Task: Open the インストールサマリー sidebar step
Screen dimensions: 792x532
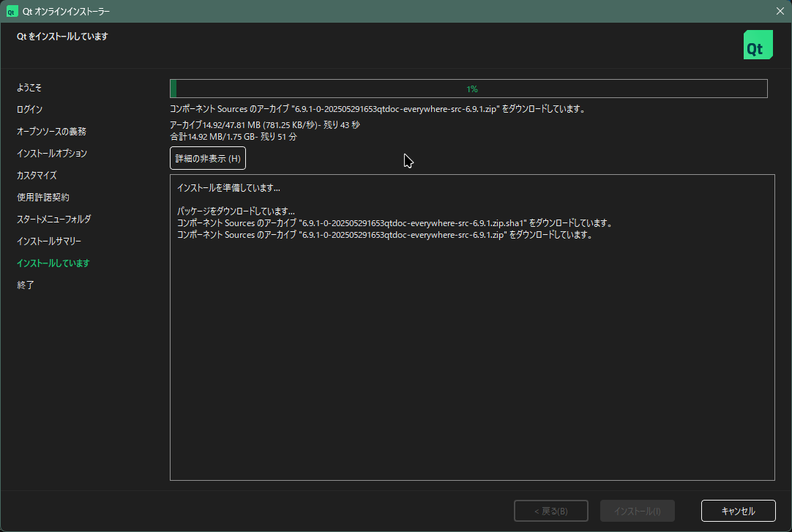Action: tap(49, 241)
